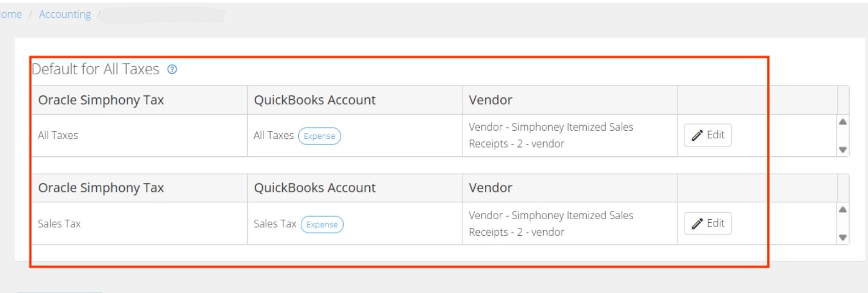868x293 pixels.
Task: Click vendor text in All Taxes row
Action: pyautogui.click(x=551, y=135)
